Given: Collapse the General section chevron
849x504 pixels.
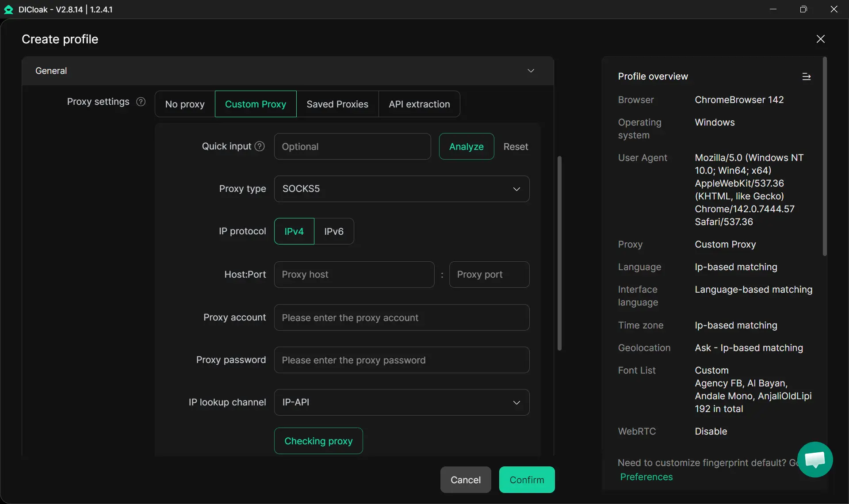Looking at the screenshot, I should 531,71.
